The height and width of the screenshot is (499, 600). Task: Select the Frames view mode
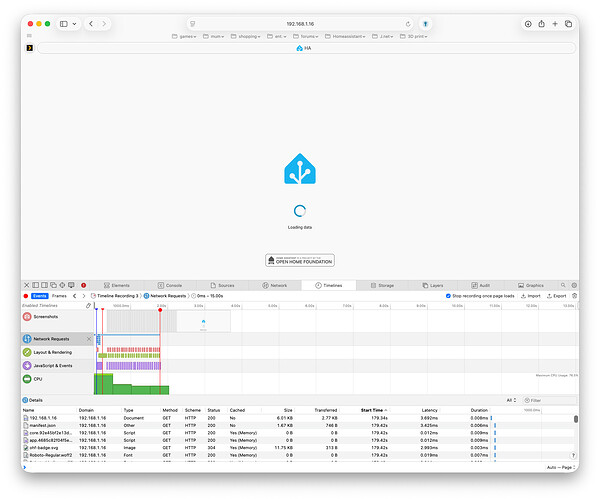(59, 296)
